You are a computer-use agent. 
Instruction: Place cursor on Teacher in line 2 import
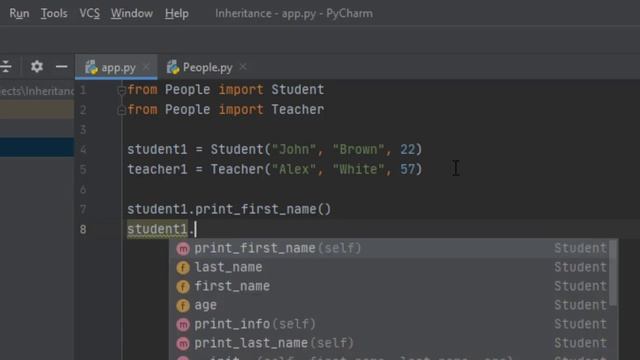coord(298,109)
